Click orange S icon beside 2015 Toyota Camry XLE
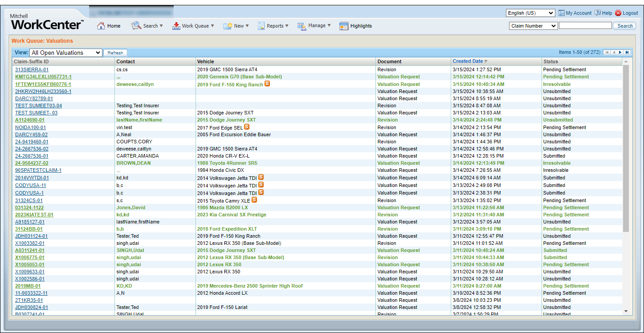Screen dimensions: 644x333 pyautogui.click(x=255, y=200)
